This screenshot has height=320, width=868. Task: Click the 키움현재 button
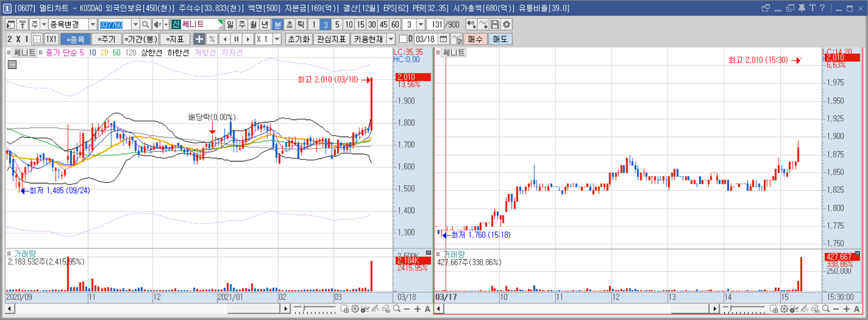click(x=368, y=39)
